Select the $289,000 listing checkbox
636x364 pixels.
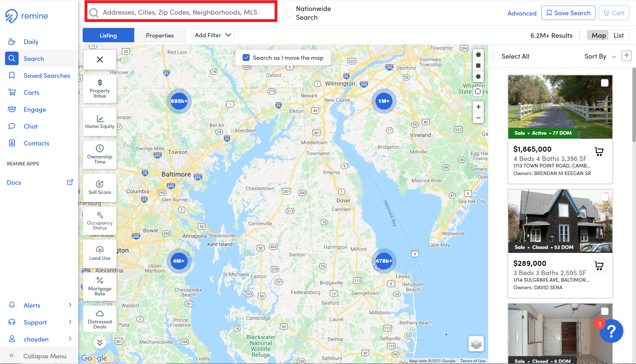coord(605,197)
